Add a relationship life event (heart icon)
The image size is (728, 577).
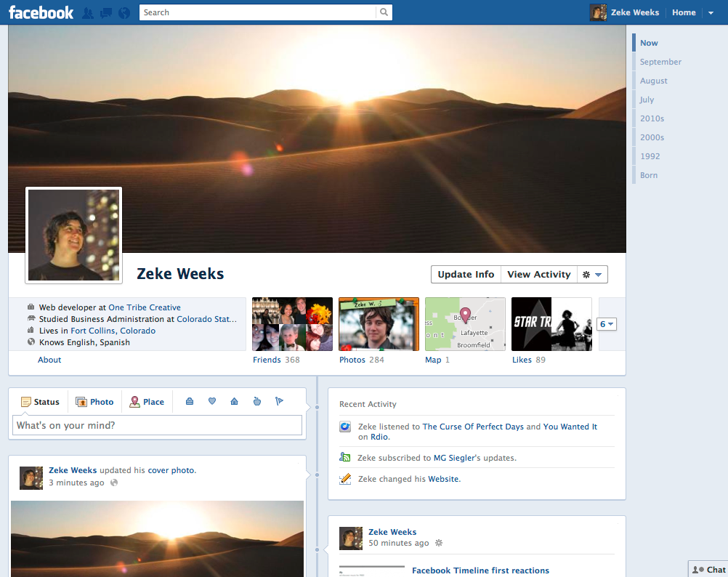[x=212, y=401]
